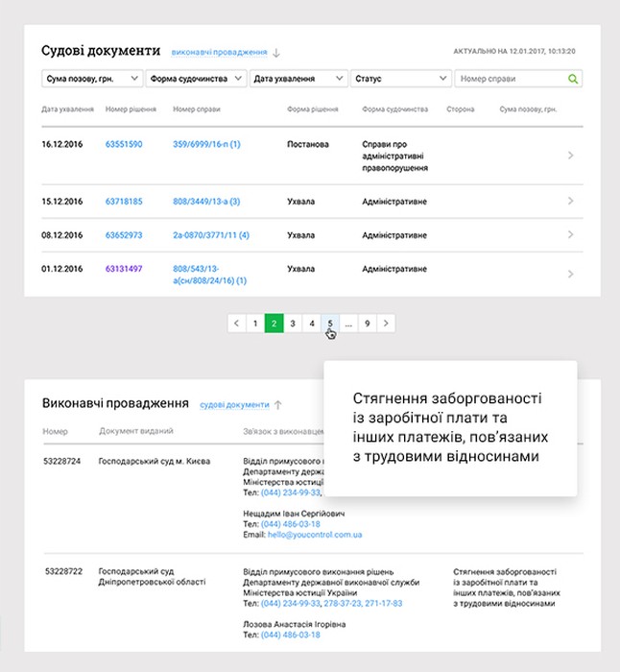Click the up arrow next to 'судові документи'
Viewport: 620px width, 672px height.
pyautogui.click(x=278, y=405)
